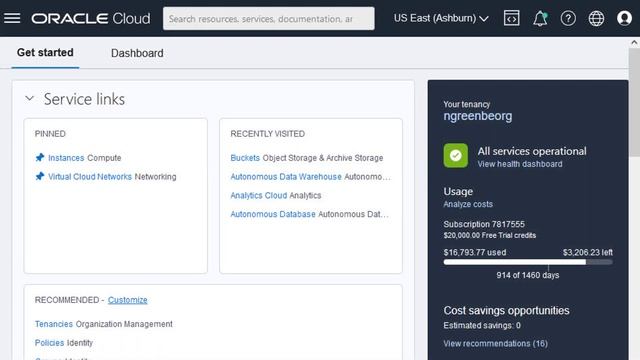Click the Cost savings opportunities heading
Viewport: 640px width, 360px height.
506,311
